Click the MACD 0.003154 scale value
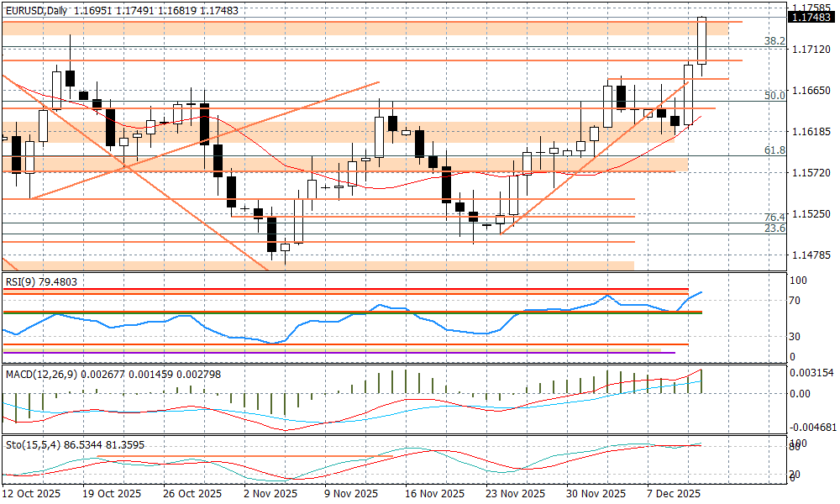The width and height of the screenshot is (840, 504). click(x=814, y=372)
